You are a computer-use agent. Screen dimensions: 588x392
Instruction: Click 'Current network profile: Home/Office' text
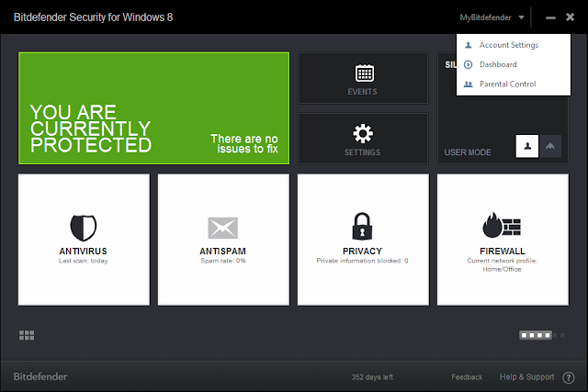coord(503,265)
